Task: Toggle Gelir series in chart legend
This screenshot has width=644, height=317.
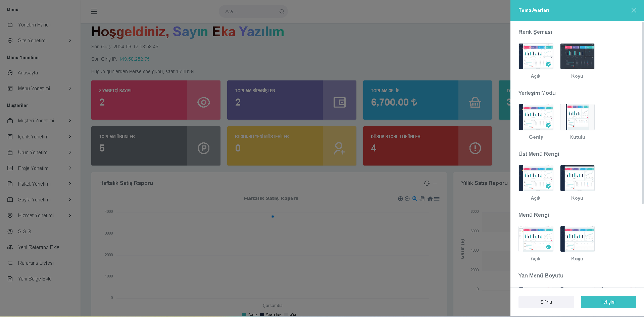Action: 249,315
